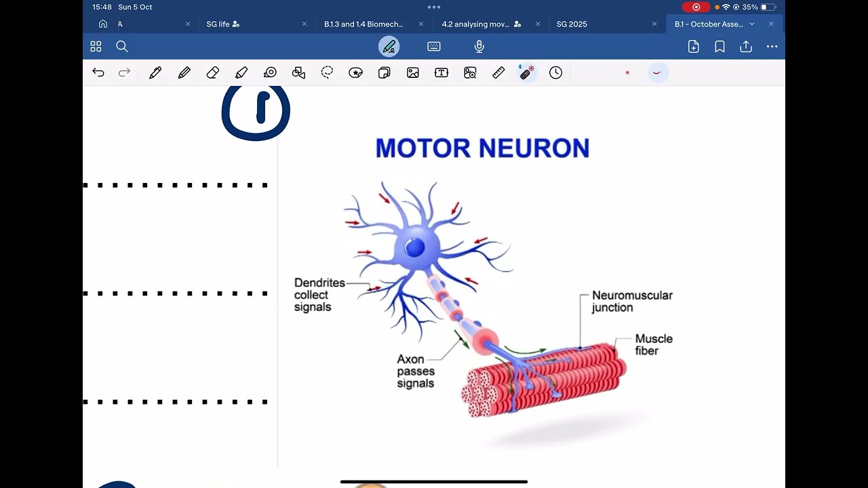Select the text box tool
Image resolution: width=868 pixels, height=488 pixels.
point(441,73)
